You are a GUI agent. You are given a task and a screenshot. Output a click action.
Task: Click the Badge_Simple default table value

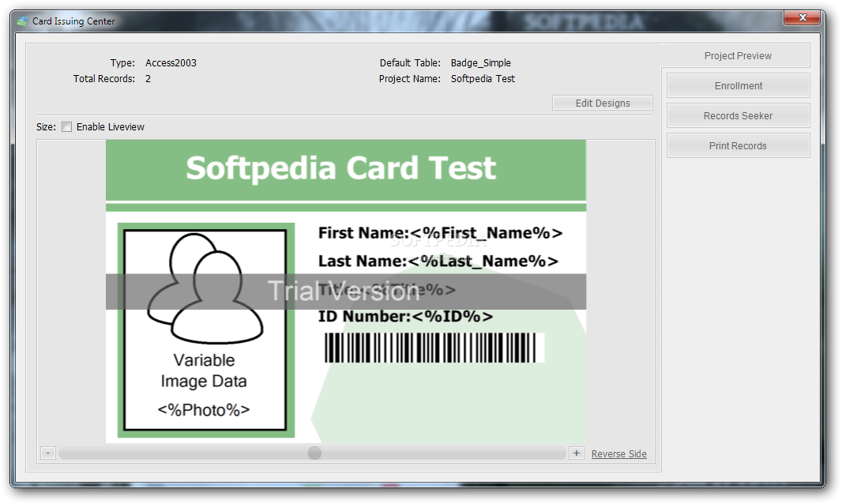click(x=480, y=63)
